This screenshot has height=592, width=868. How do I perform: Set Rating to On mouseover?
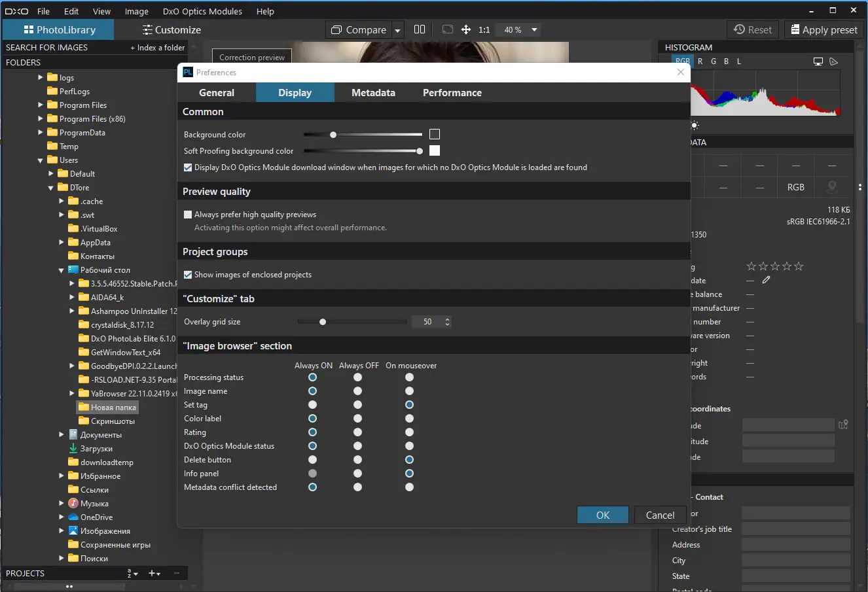pos(409,432)
